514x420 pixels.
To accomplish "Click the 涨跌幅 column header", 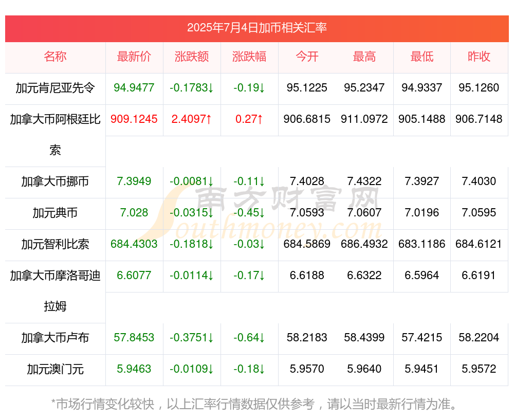I will coord(249,57).
